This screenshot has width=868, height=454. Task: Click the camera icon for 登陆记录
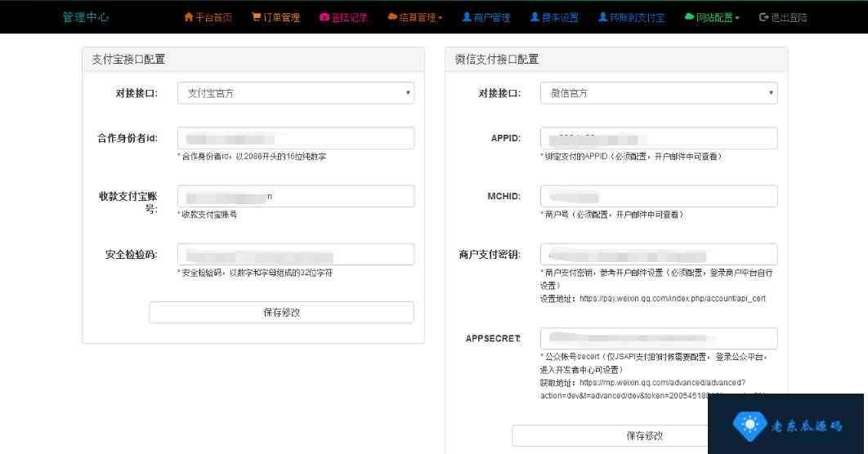click(324, 17)
